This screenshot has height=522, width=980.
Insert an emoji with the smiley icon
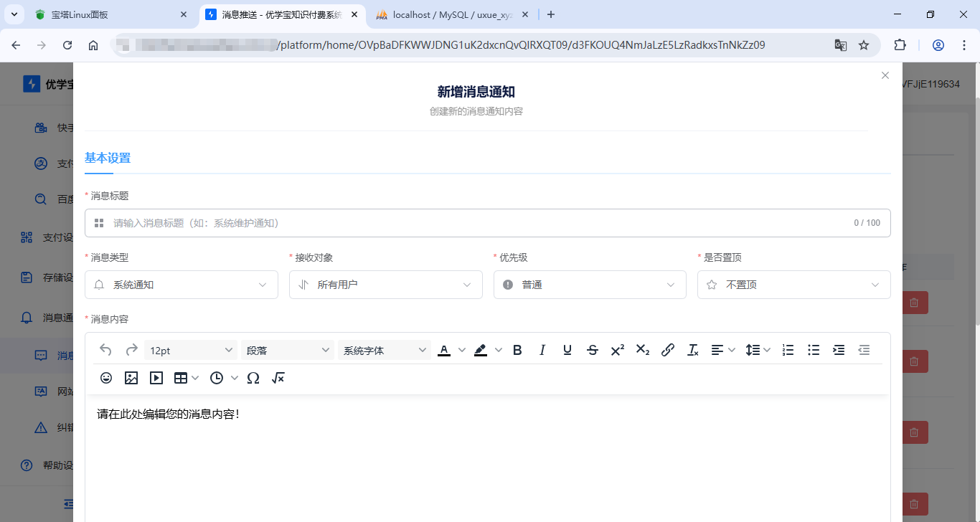point(106,378)
